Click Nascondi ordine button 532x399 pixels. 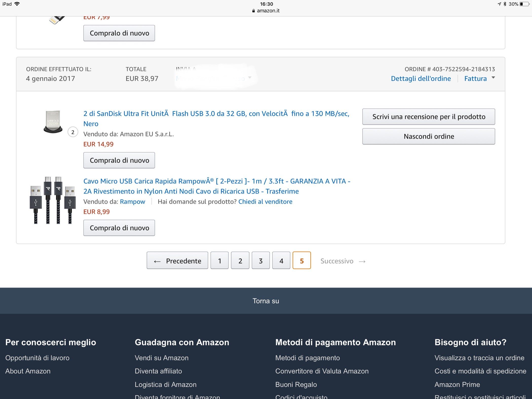pos(429,136)
